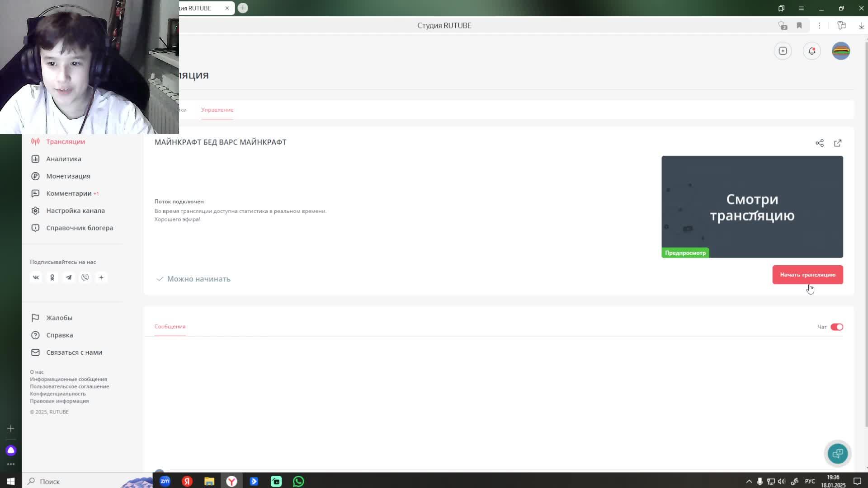Click the add video icon in header

783,51
